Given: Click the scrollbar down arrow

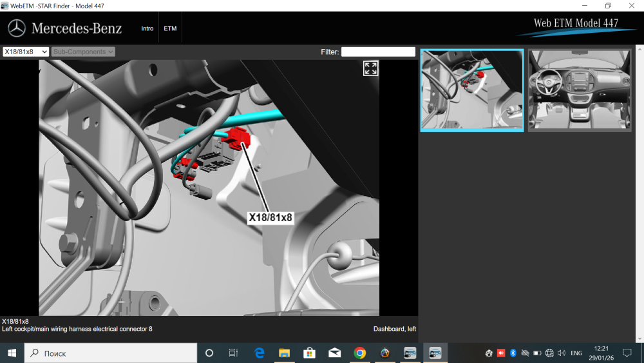Looking at the screenshot, I should pyautogui.click(x=639, y=338).
